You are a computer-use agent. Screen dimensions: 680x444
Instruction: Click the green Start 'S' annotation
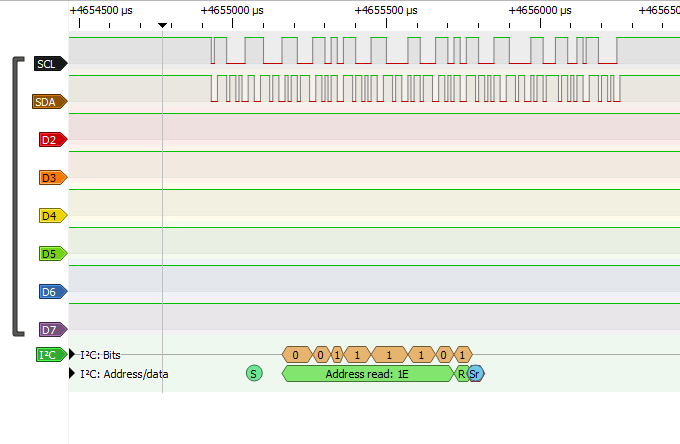pyautogui.click(x=254, y=374)
